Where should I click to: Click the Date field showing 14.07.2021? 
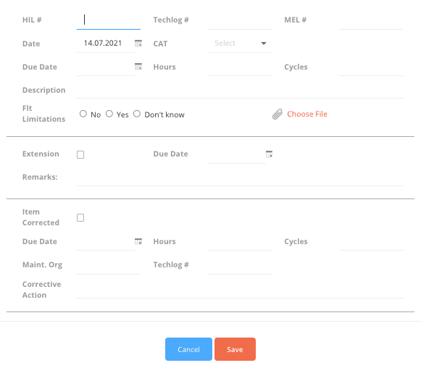click(105, 43)
